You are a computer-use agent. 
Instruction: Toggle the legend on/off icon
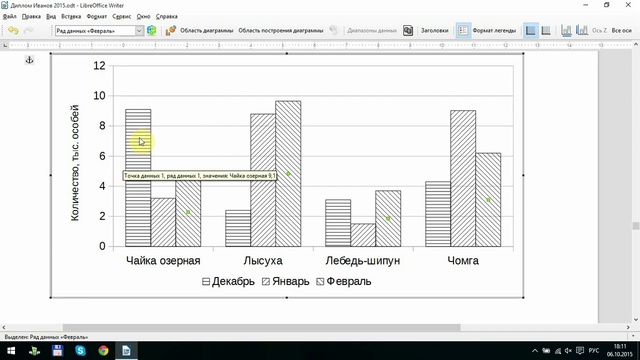(x=463, y=30)
